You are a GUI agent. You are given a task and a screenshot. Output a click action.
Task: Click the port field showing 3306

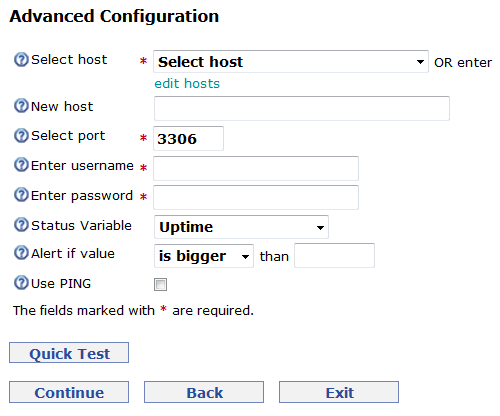[188, 138]
